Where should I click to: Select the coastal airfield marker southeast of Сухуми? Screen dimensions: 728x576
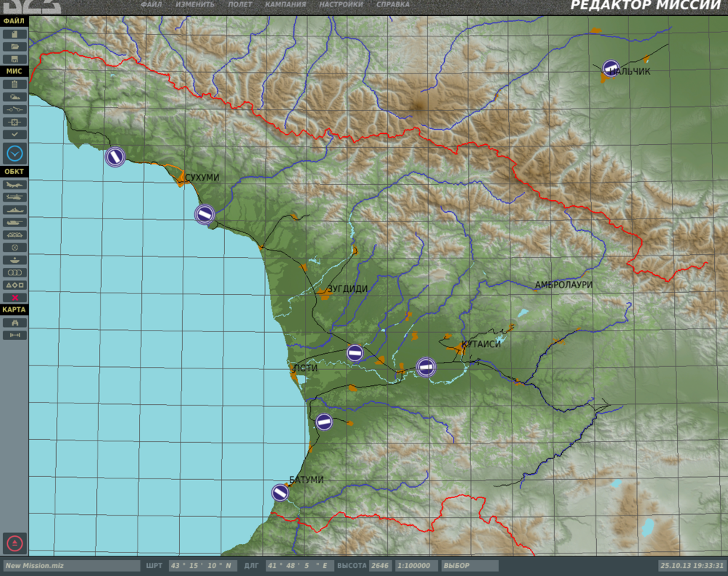tap(205, 214)
